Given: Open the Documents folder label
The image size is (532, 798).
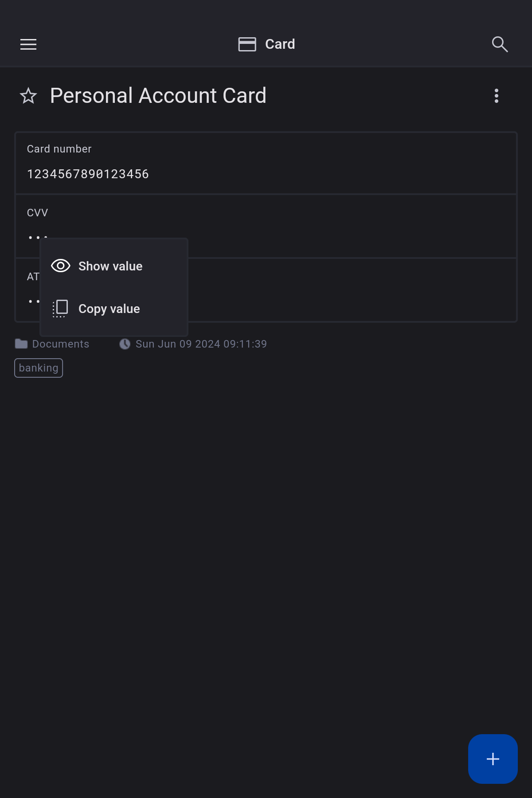Looking at the screenshot, I should 61,344.
